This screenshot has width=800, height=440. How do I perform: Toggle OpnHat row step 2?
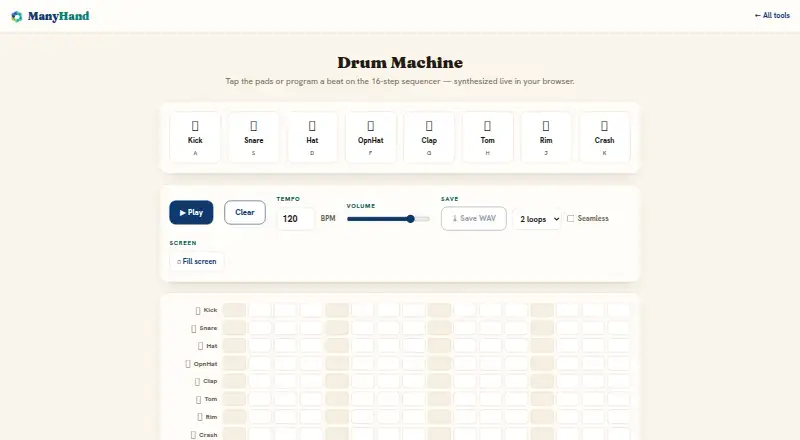(260, 363)
